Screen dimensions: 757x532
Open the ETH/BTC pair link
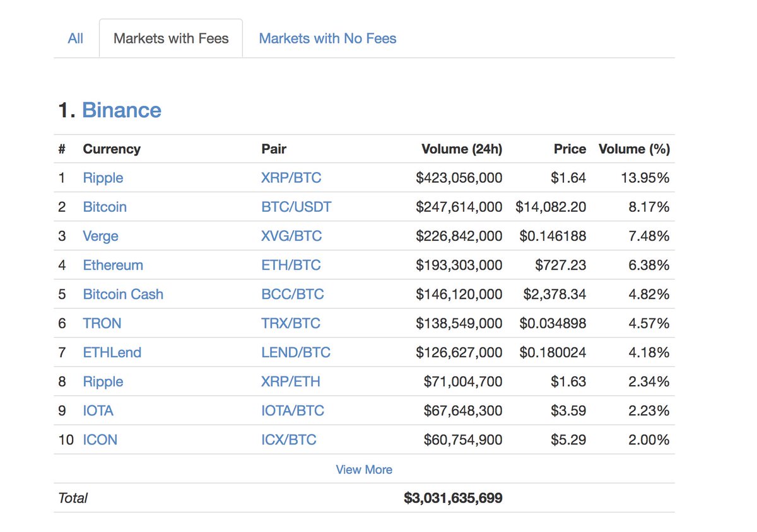(x=291, y=265)
